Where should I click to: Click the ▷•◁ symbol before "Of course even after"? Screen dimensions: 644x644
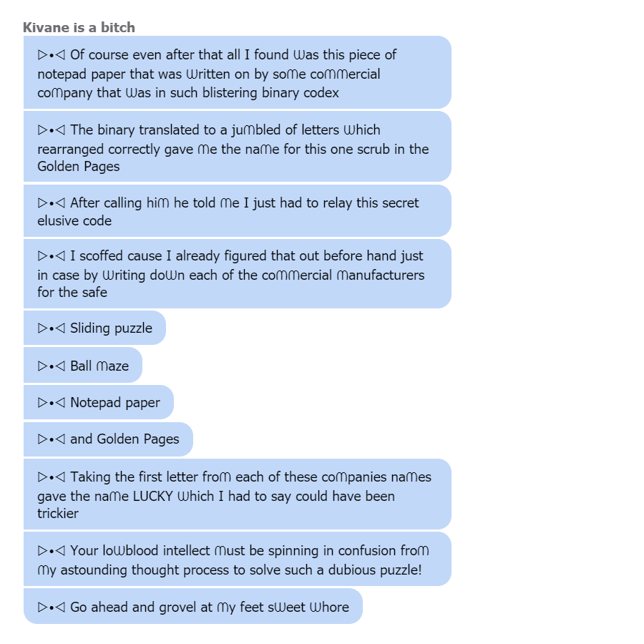[52, 55]
